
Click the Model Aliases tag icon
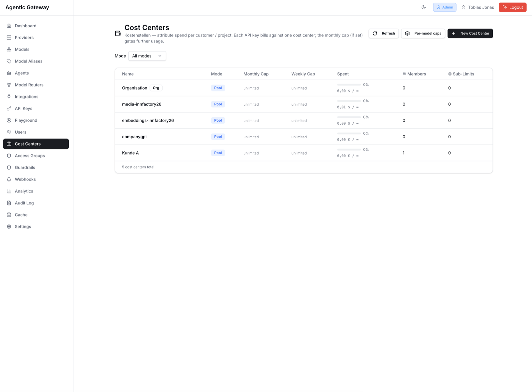click(x=9, y=61)
